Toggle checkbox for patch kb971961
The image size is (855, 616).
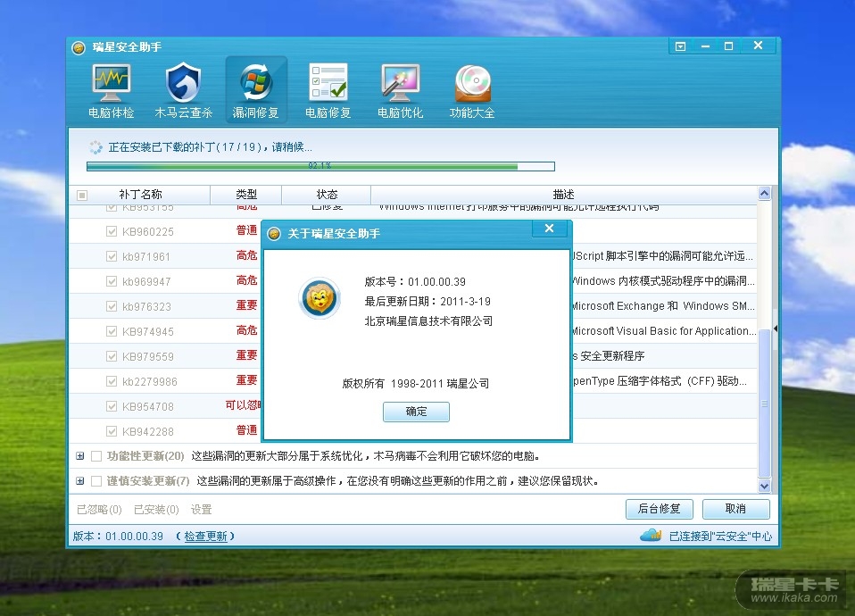tap(112, 256)
